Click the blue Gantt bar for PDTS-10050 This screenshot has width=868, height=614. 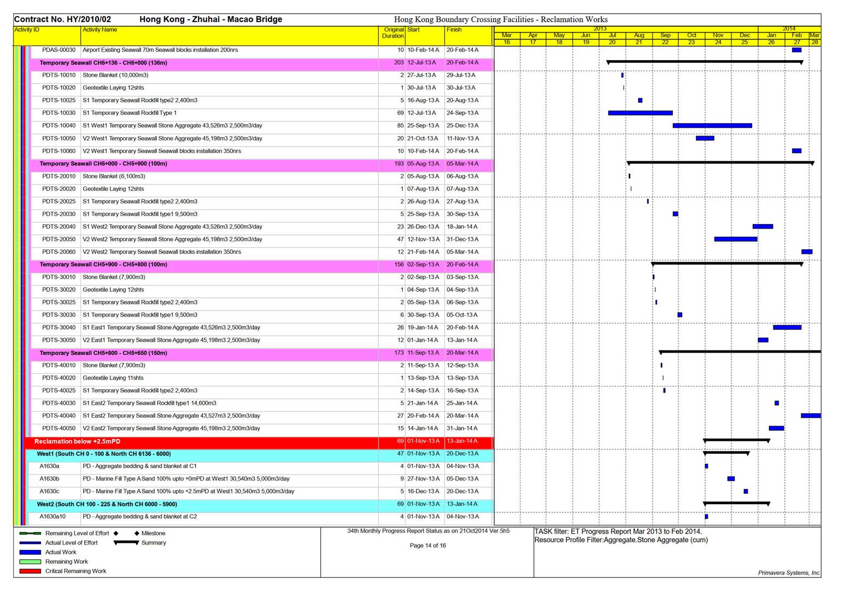click(x=705, y=138)
